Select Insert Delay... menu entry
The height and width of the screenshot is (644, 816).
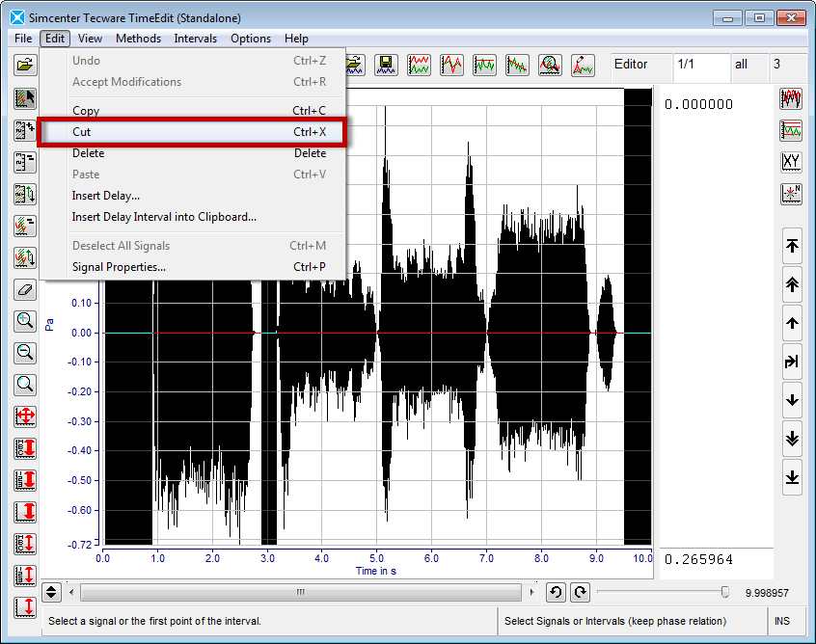(x=193, y=196)
